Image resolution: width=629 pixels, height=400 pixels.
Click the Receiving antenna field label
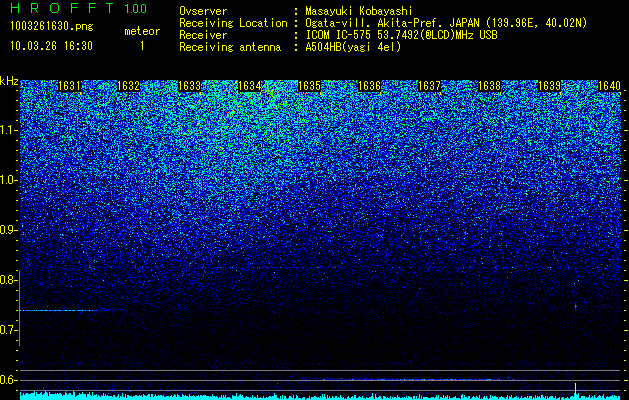click(x=230, y=47)
